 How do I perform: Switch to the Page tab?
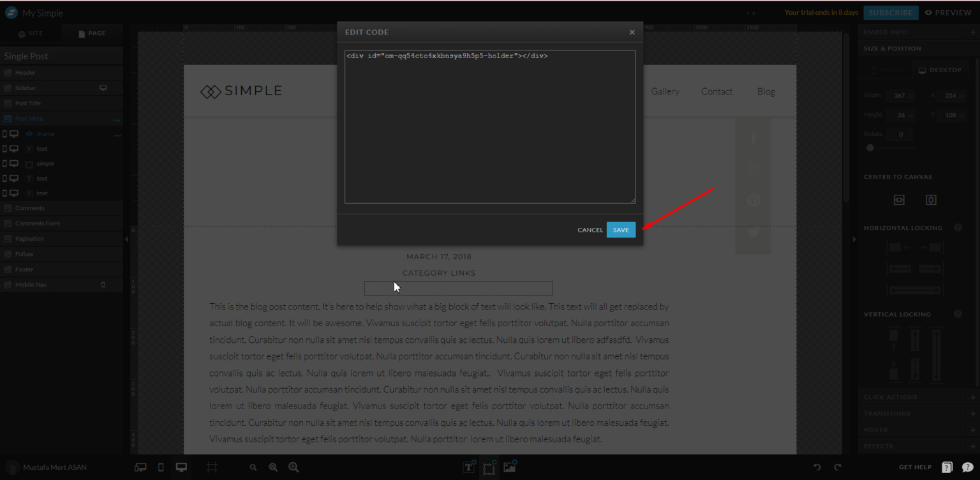92,33
